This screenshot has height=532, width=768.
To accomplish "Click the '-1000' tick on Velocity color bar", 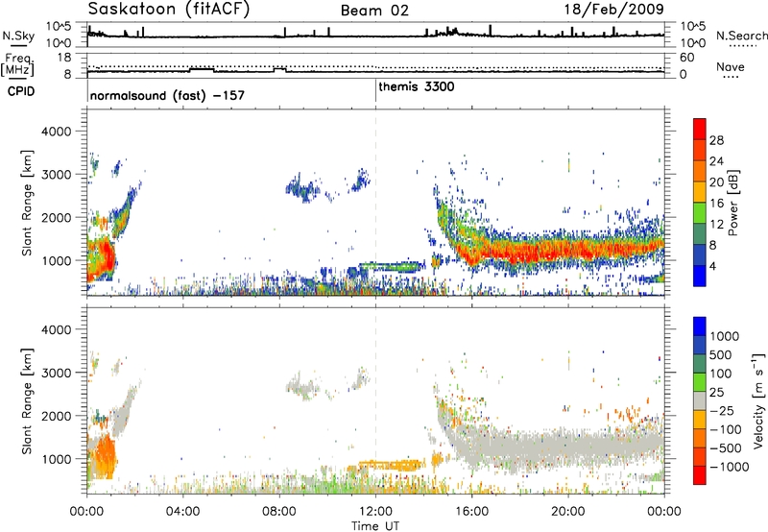I will pos(729,467).
